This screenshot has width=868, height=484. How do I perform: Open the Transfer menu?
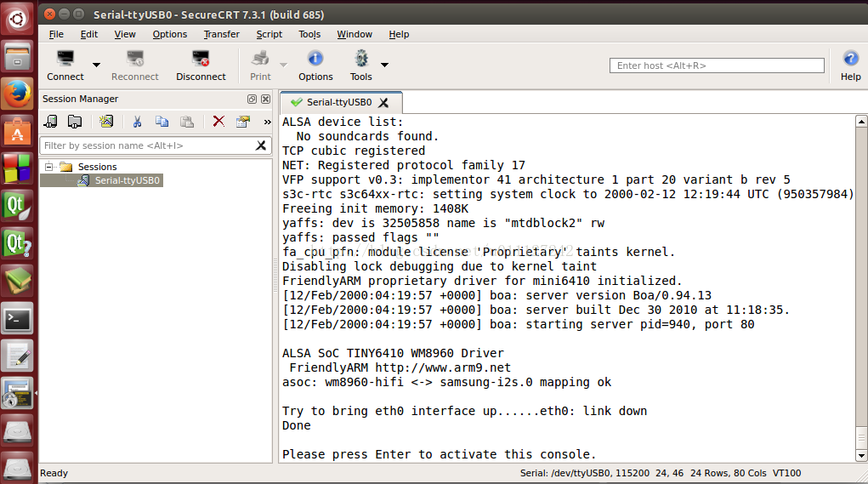tap(221, 34)
